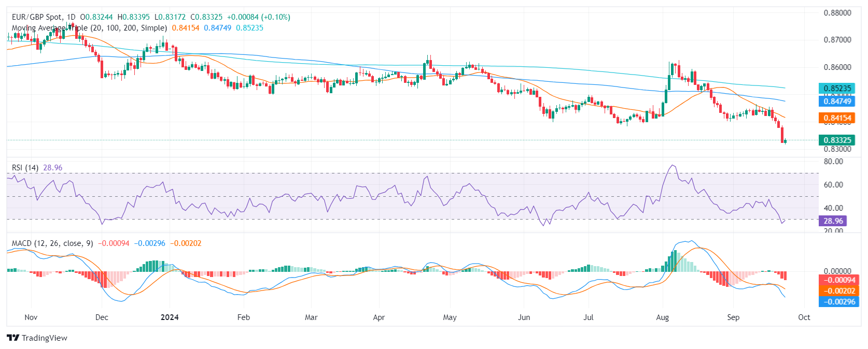
Task: Click the 2024 year marker on time axis
Action: click(x=170, y=317)
